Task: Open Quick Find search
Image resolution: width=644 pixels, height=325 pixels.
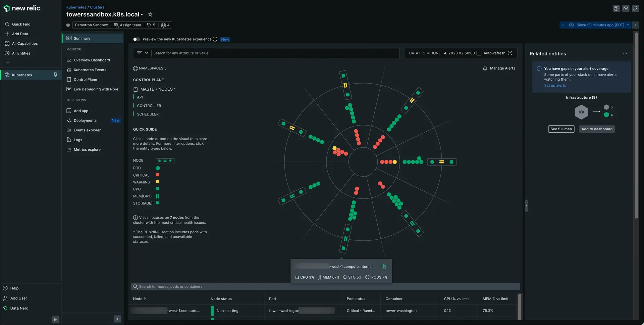Action: tap(18, 24)
